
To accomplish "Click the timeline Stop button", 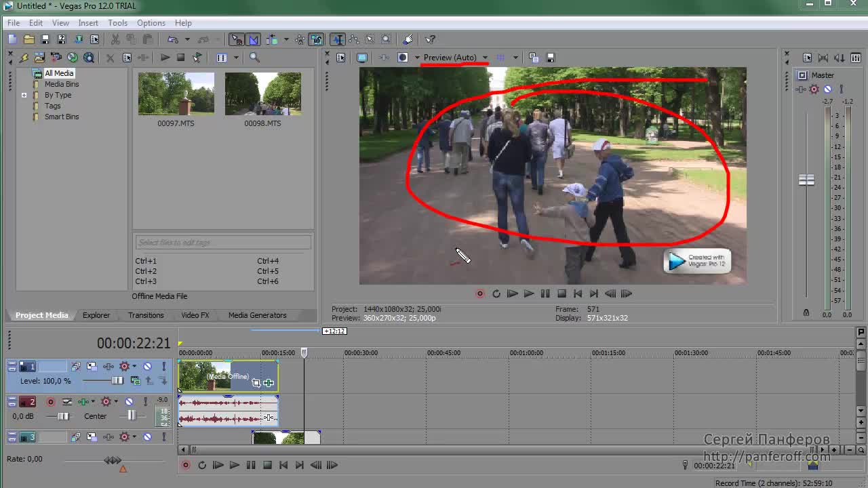I will (267, 465).
